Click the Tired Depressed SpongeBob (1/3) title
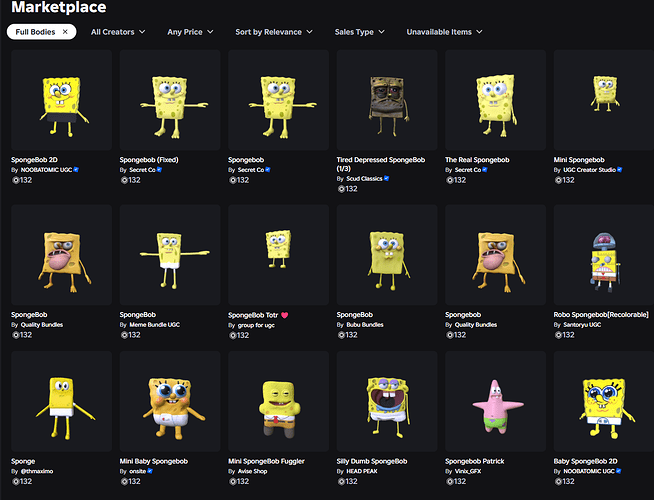The height and width of the screenshot is (500, 654). pos(381,164)
